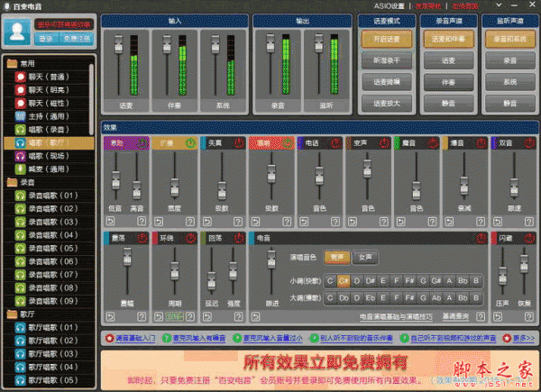
Task: Click the headphone icon of 歌厅唱歌(02)
Action: click(x=21, y=341)
